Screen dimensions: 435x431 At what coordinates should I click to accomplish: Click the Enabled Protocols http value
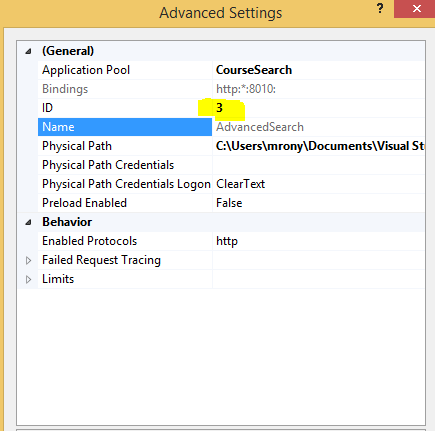coord(227,241)
